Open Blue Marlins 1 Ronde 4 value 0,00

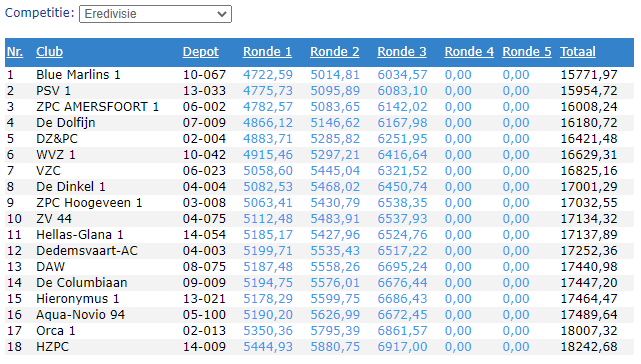(458, 75)
